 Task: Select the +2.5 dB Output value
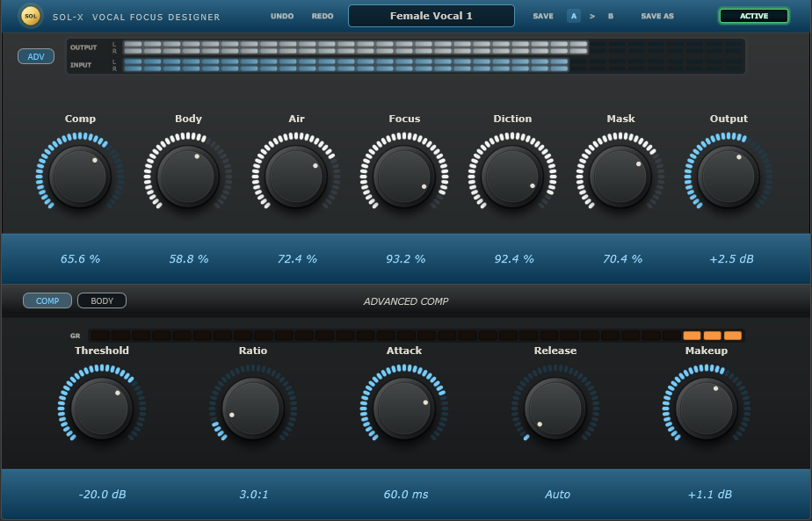click(x=731, y=259)
